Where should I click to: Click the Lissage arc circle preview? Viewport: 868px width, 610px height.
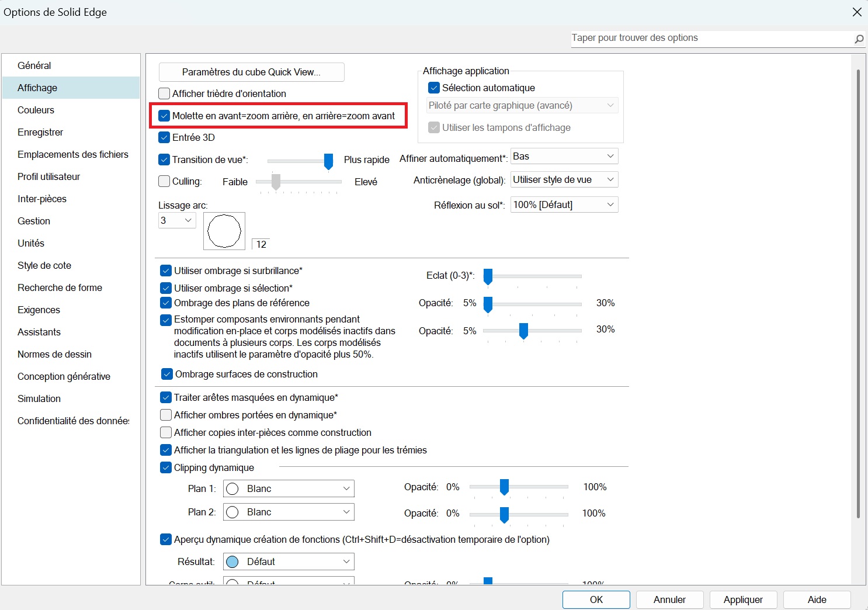click(x=224, y=231)
